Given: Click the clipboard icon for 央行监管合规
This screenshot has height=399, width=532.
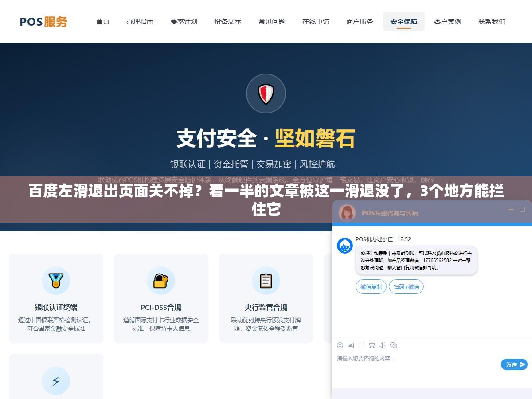Looking at the screenshot, I should coord(266,280).
